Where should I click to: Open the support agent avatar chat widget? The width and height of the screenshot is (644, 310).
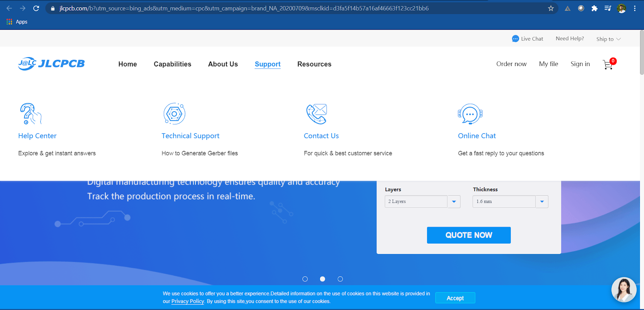point(623,289)
